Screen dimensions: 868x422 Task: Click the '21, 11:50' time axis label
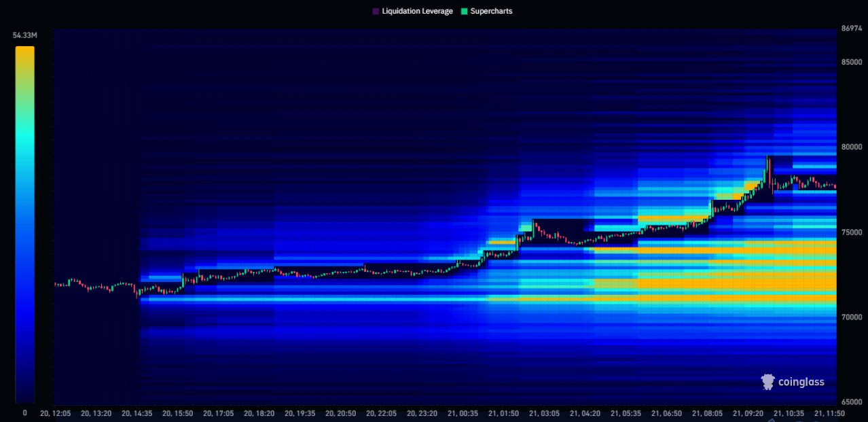coord(829,412)
